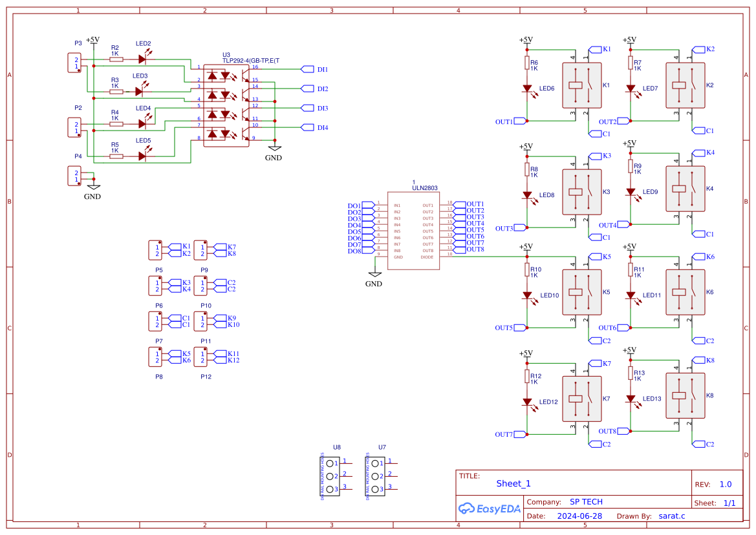This screenshot has height=535, width=756.
Task: Select the K5 net label above R10
Action: [598, 256]
